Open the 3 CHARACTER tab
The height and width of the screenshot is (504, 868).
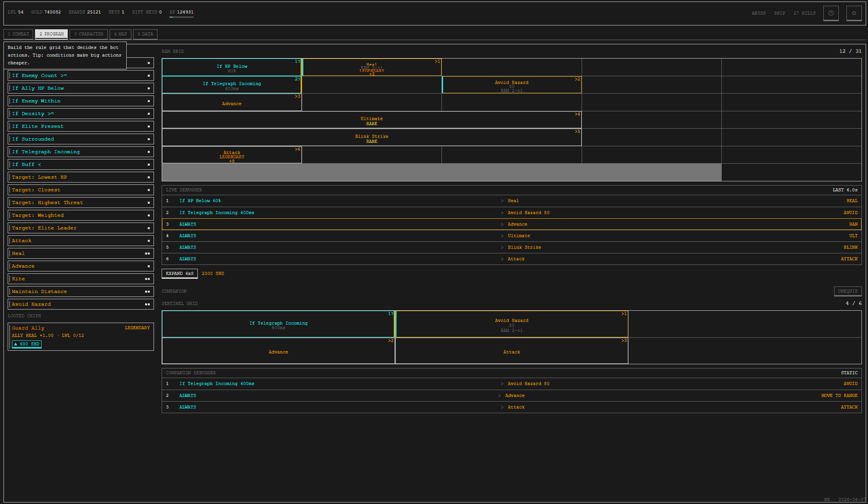point(89,34)
